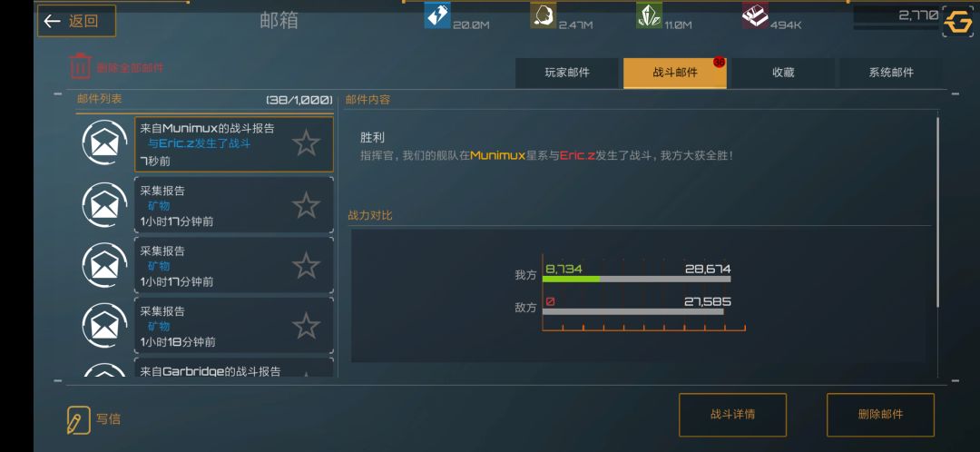This screenshot has width=980, height=452.
Task: Favorite the Munimux battle report with its star
Action: [307, 143]
